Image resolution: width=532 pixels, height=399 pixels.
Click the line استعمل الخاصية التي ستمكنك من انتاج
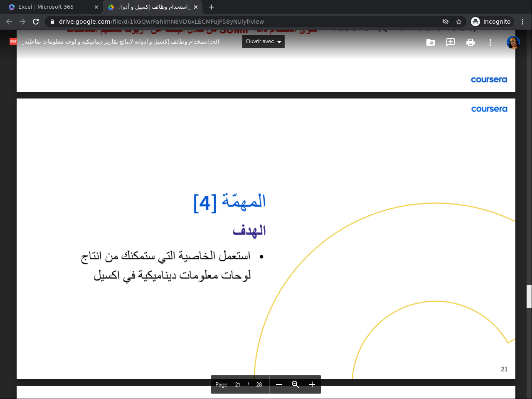(166, 256)
